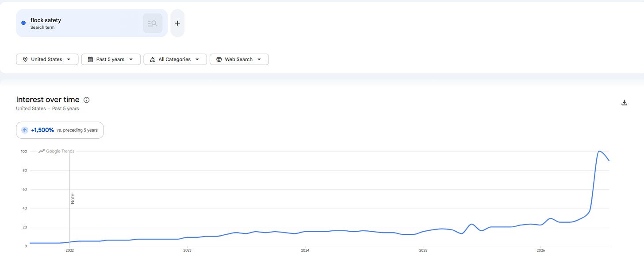
Task: Click the +1,500% change badge
Action: point(60,130)
